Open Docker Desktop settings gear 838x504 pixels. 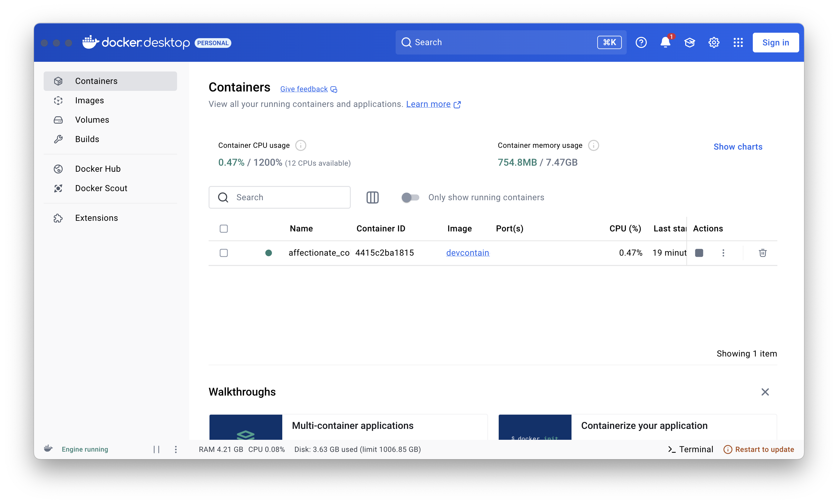(x=714, y=42)
